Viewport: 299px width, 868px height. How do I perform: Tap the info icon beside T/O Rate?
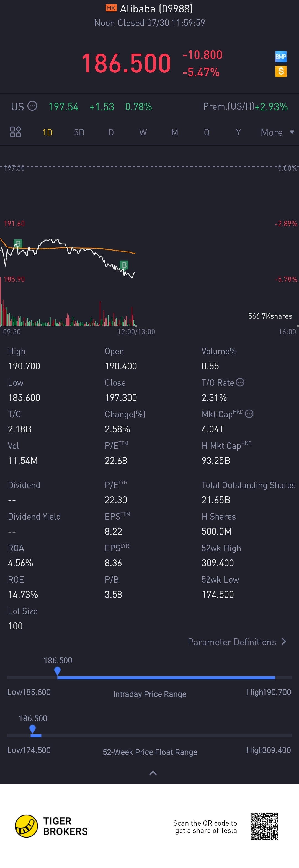[240, 382]
